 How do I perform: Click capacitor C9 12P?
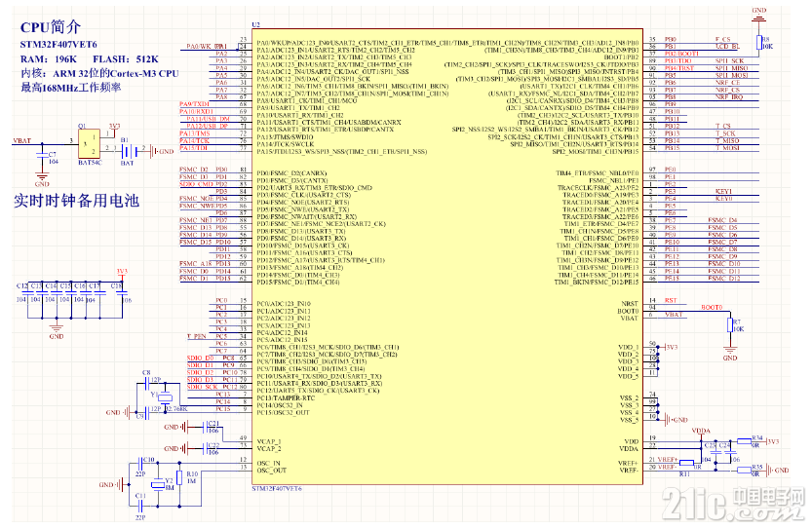click(x=148, y=412)
